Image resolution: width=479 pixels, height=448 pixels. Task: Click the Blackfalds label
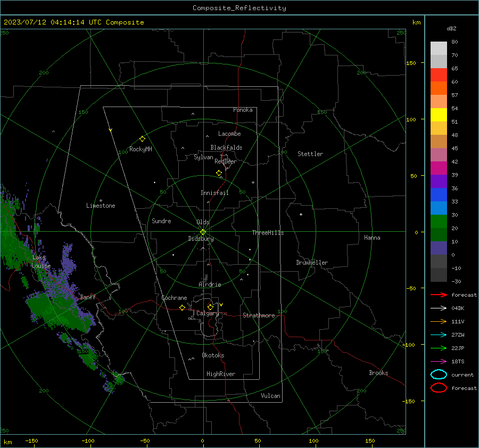[x=226, y=148]
